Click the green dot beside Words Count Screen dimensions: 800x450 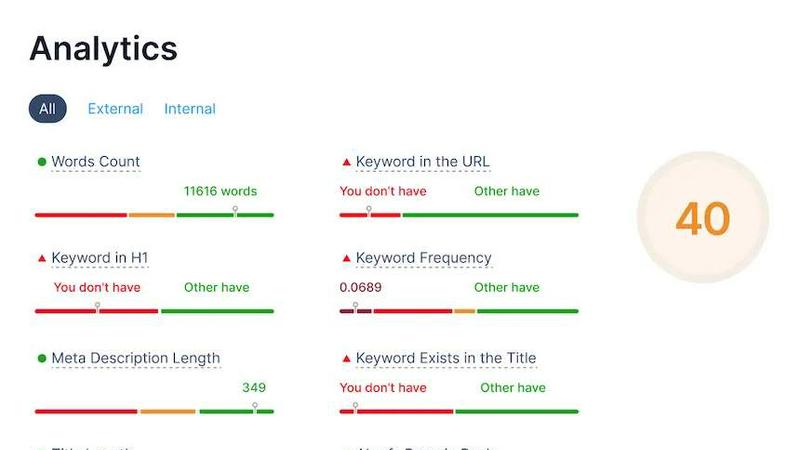pos(42,162)
